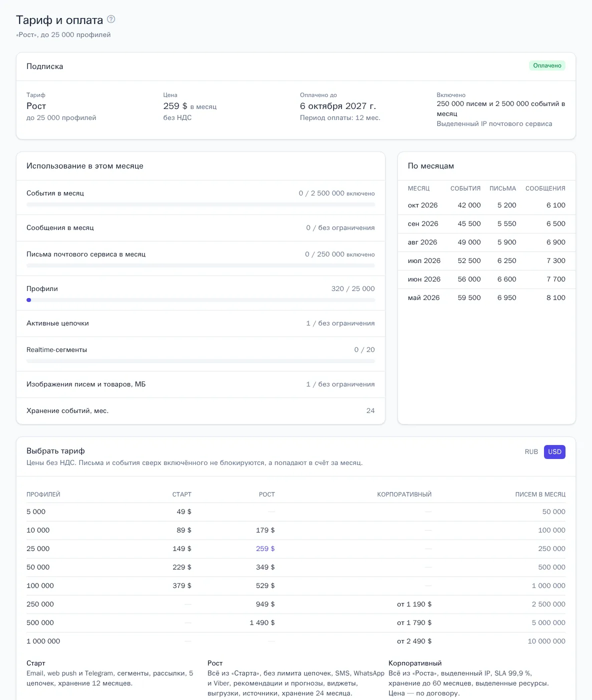
Task: Select the 1 490 $ Рост price
Action: pyautogui.click(x=262, y=622)
